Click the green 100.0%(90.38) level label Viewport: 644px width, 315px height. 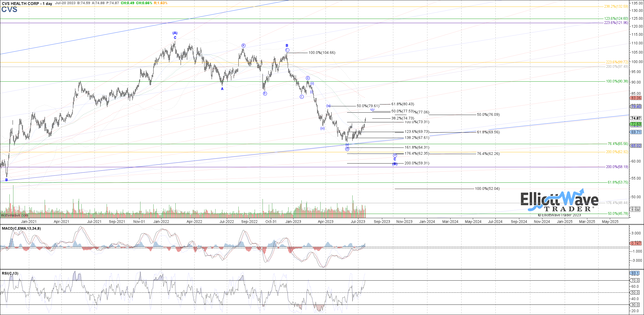point(617,81)
